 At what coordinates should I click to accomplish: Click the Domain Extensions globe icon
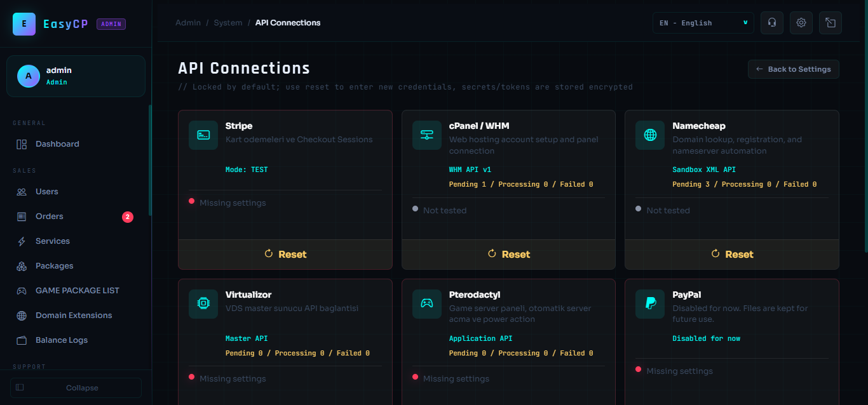(x=22, y=315)
